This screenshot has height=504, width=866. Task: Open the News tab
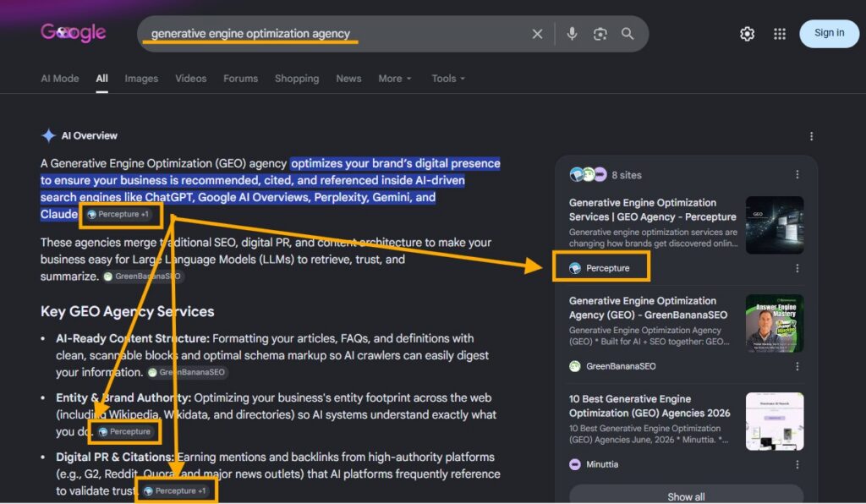pos(348,79)
